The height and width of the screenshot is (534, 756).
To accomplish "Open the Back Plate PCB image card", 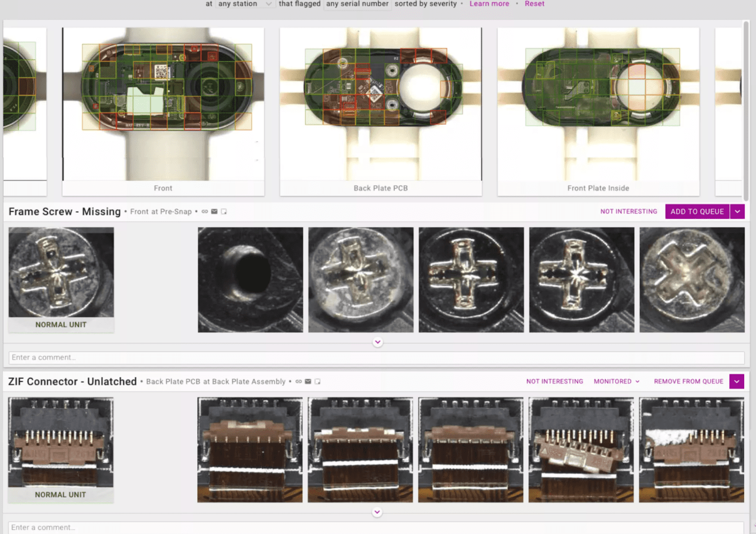I will point(381,112).
